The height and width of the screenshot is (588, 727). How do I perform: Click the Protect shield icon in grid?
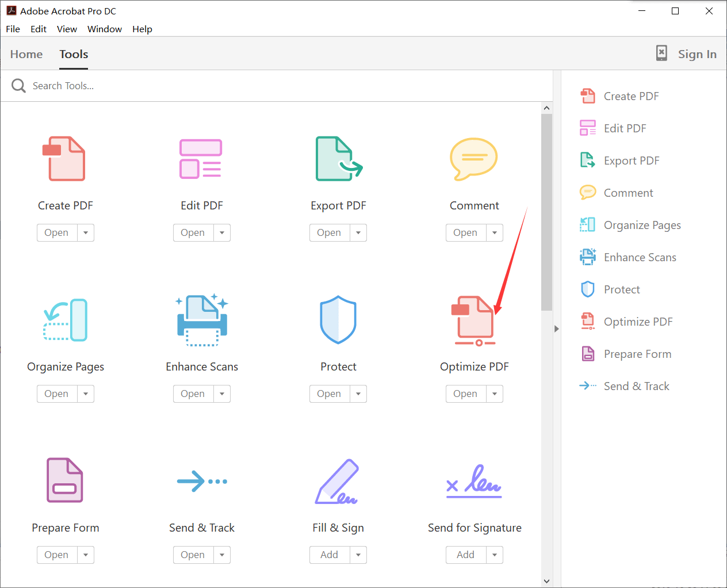click(338, 320)
